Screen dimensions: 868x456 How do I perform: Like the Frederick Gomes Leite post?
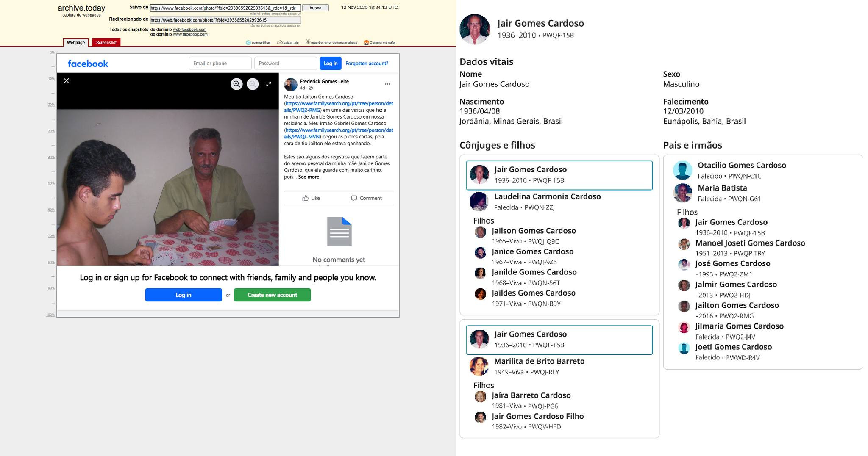[311, 198]
